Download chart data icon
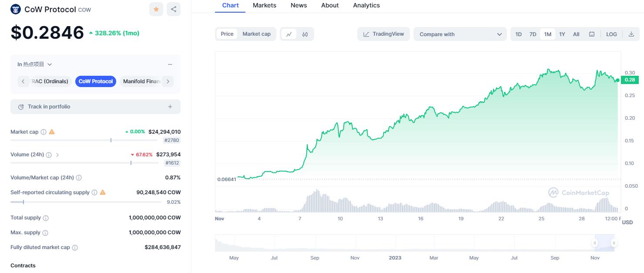Screen dimensions: 644x273 (x=631, y=34)
